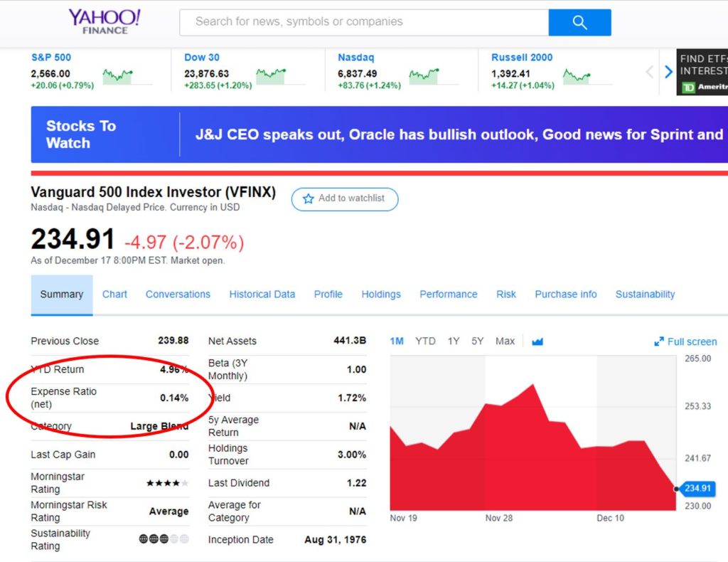The image size is (728, 562).
Task: Open the Conversations tab
Action: [178, 295]
